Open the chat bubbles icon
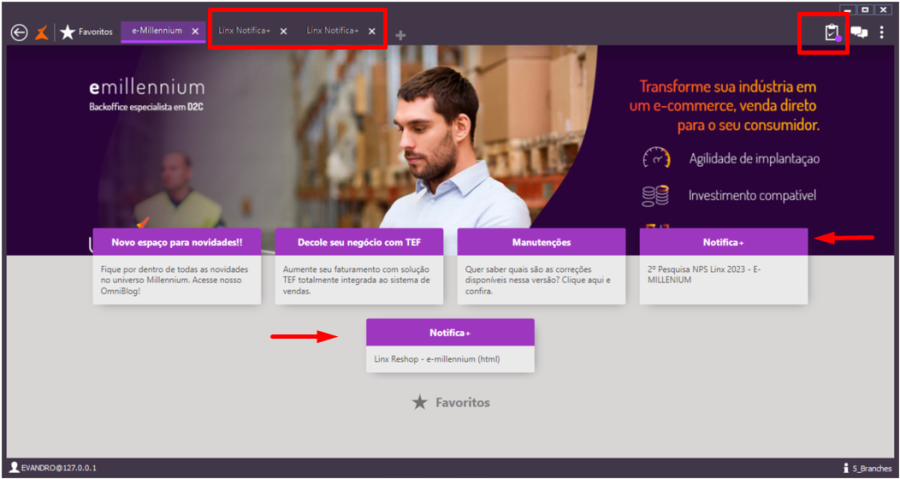900x479 pixels. click(x=859, y=33)
